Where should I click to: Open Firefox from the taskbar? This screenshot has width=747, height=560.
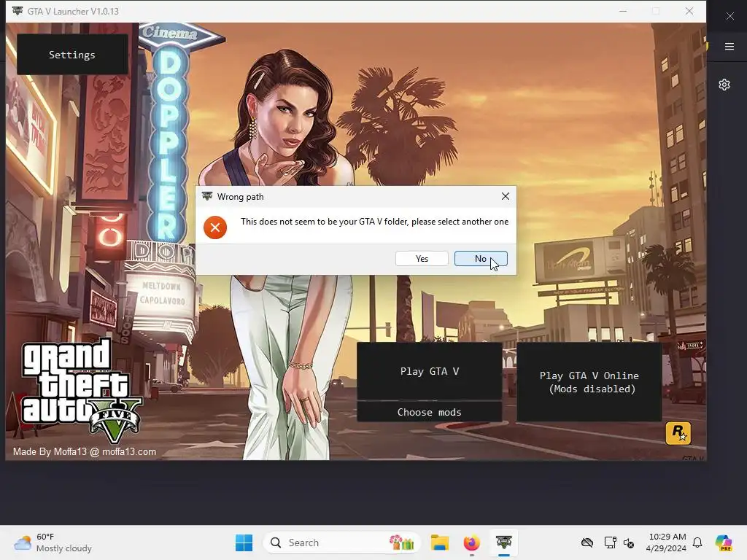coord(472,542)
